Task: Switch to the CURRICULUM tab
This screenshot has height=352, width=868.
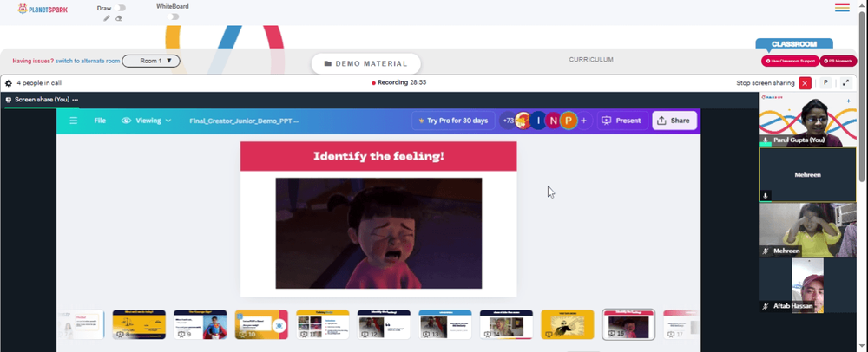Action: pyautogui.click(x=591, y=60)
